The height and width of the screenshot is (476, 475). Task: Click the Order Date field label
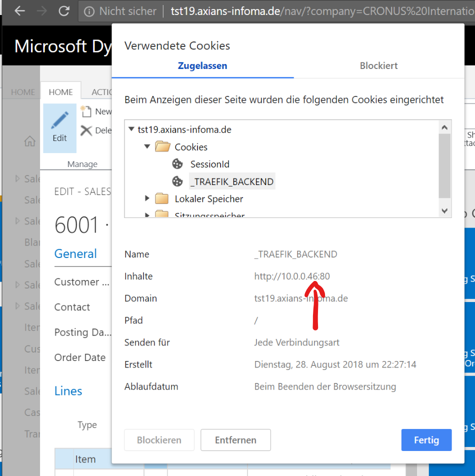(x=80, y=357)
